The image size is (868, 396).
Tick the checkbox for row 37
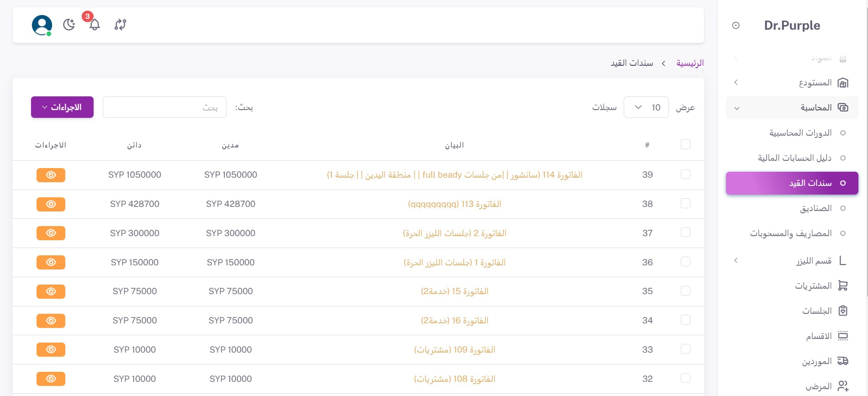pyautogui.click(x=685, y=232)
